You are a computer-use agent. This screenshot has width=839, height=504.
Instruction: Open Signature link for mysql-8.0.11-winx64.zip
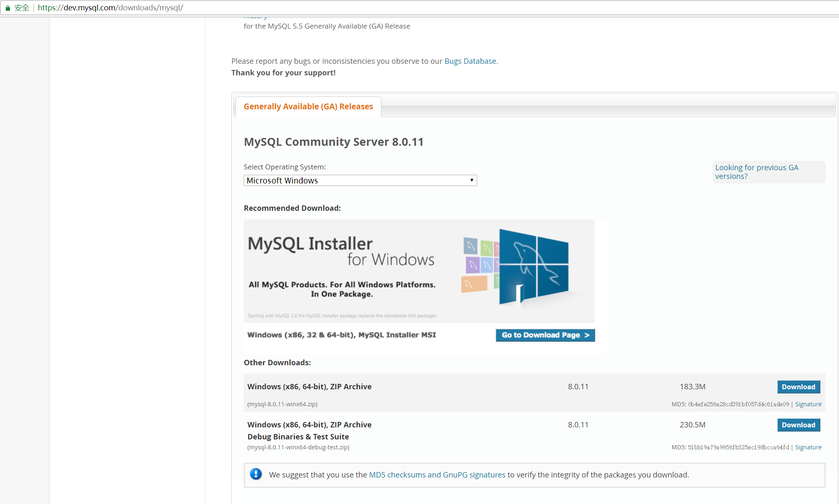click(x=808, y=404)
